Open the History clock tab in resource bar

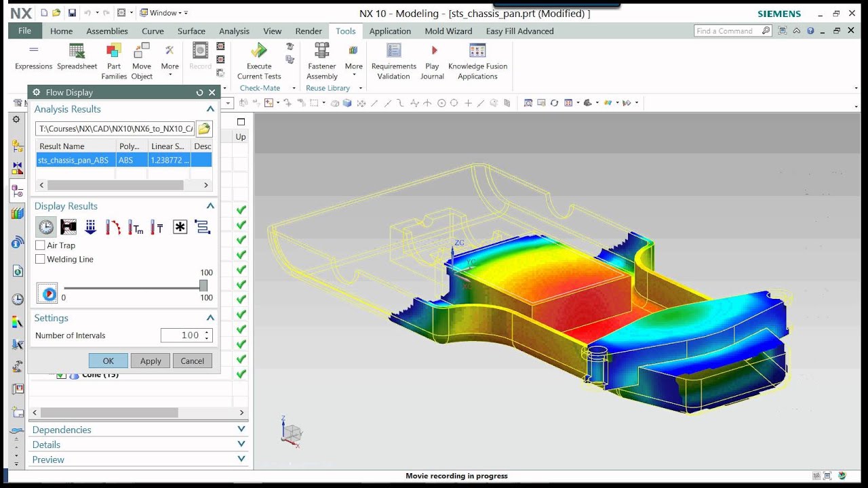tap(18, 299)
